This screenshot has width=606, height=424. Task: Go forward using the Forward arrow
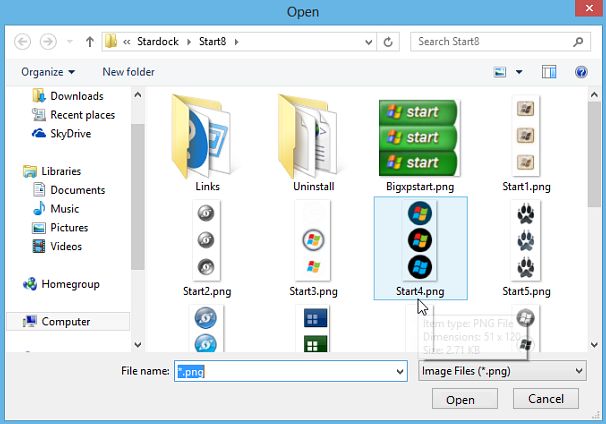click(48, 41)
